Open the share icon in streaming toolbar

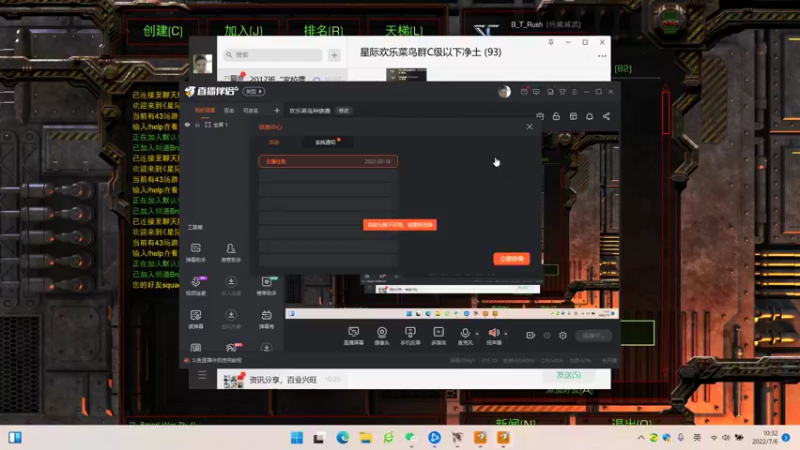pyautogui.click(x=606, y=116)
